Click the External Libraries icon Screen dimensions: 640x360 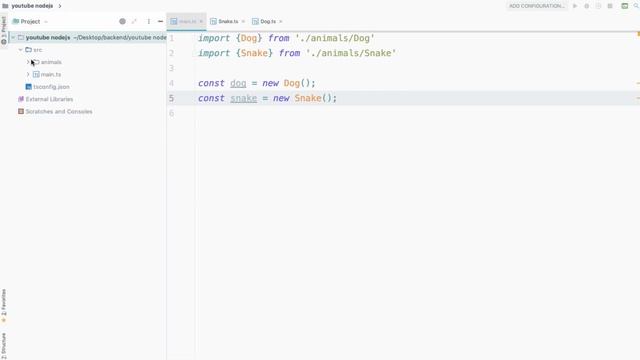tap(21, 99)
